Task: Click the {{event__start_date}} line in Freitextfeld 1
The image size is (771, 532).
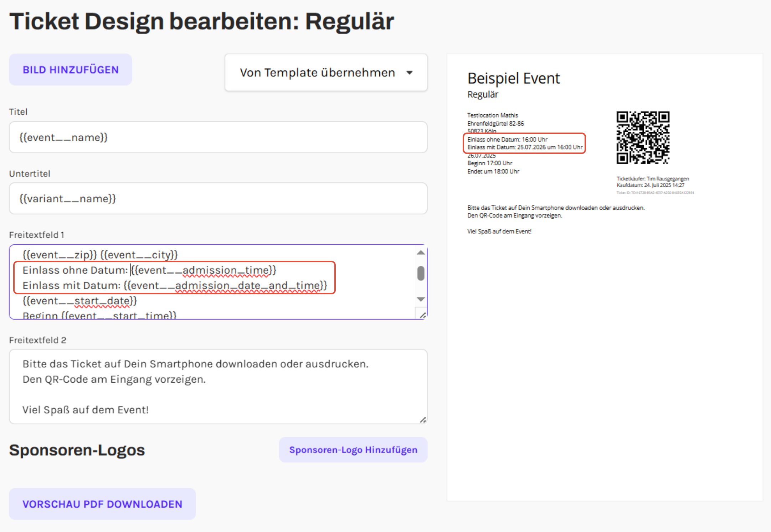Action: (80, 301)
